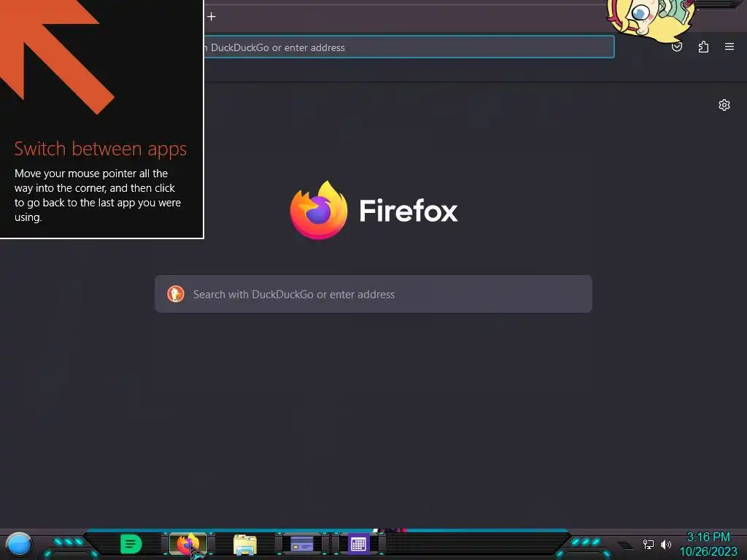The width and height of the screenshot is (747, 560).
Task: Open new tab personalize gear icon
Action: pos(724,105)
